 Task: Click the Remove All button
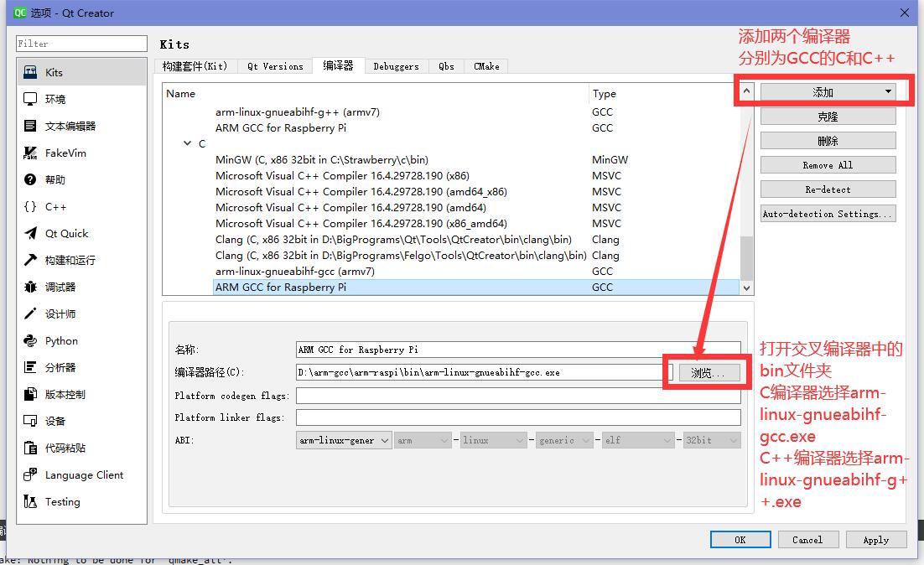tap(828, 165)
